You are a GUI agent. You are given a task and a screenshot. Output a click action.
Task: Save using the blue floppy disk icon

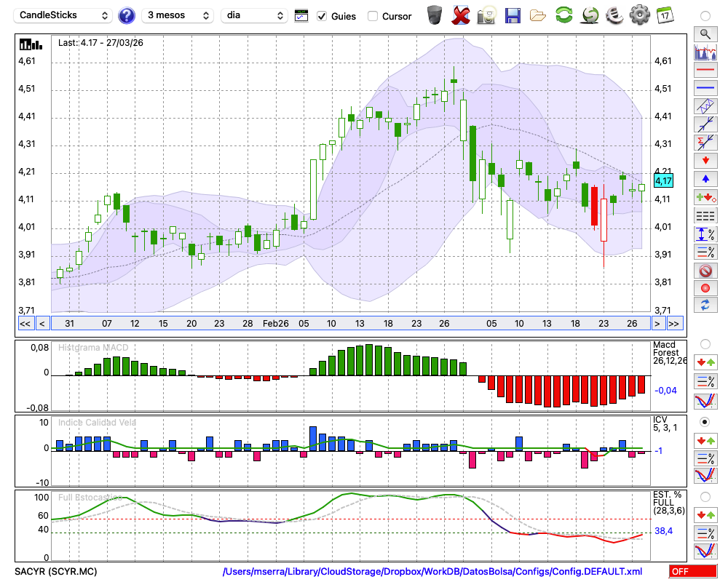click(x=513, y=15)
